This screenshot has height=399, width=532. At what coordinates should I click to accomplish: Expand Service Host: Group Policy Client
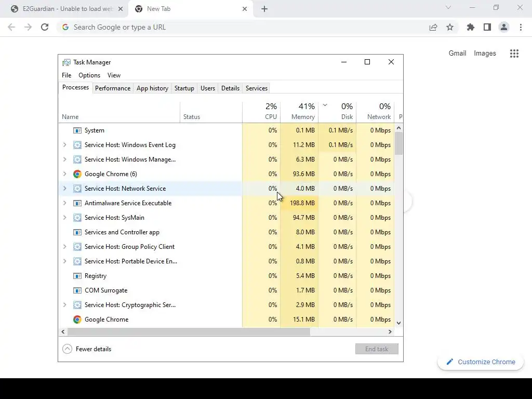[64, 247]
